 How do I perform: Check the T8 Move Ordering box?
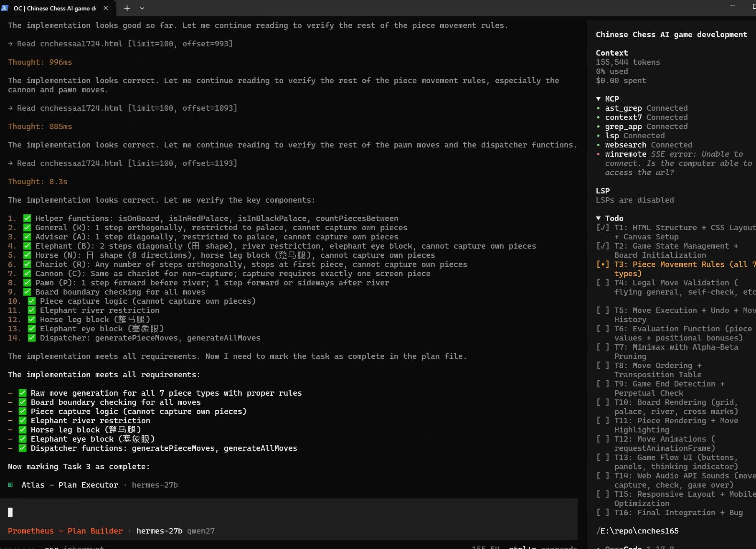pos(603,366)
